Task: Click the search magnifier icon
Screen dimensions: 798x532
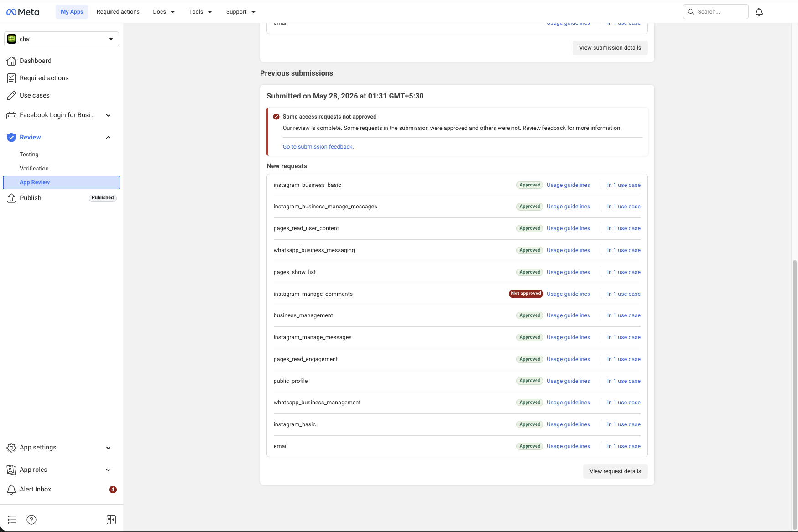Action: 691,12
